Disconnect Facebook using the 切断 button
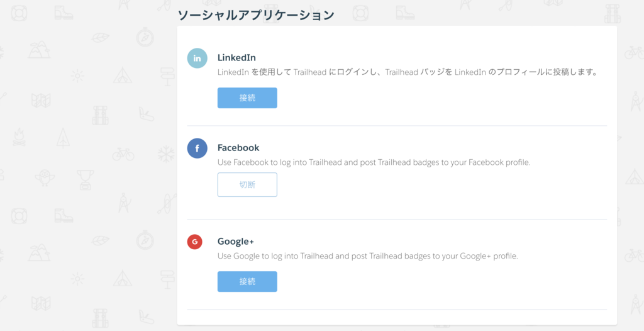Screen dimensions: 644x331 (247, 184)
